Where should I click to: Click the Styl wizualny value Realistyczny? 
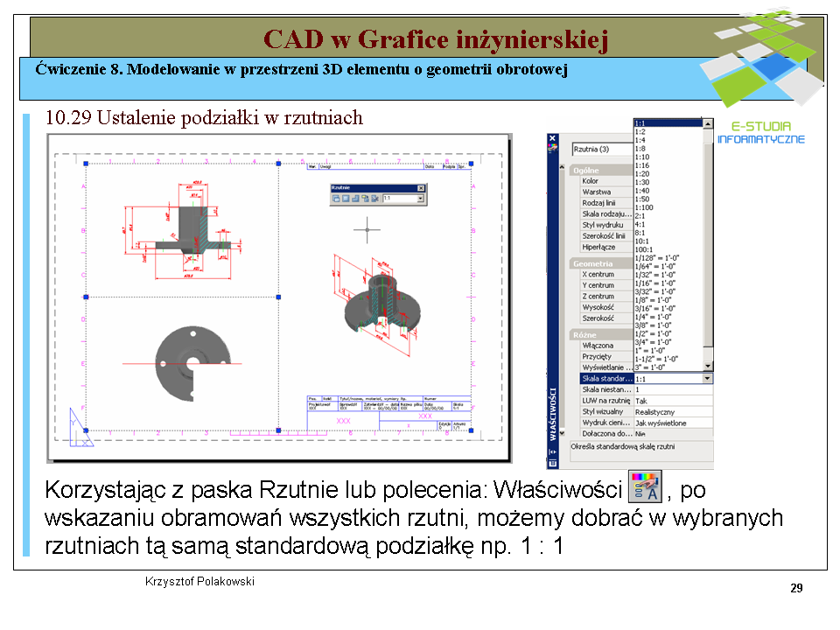pos(674,412)
